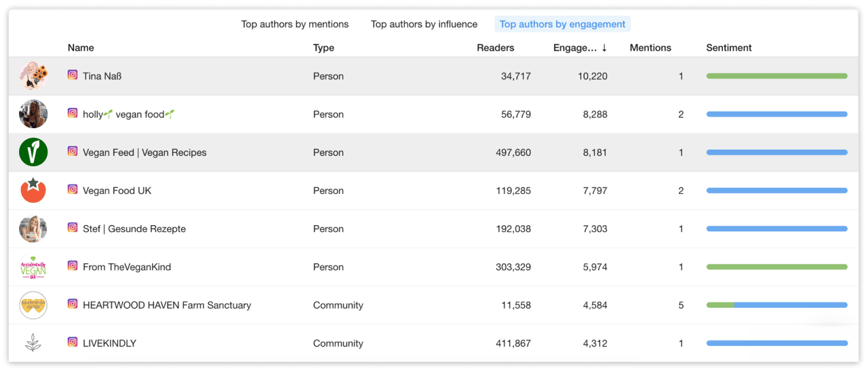Click Instagram icon beside Tina Naß
Screen dimensions: 868x373
(x=73, y=75)
